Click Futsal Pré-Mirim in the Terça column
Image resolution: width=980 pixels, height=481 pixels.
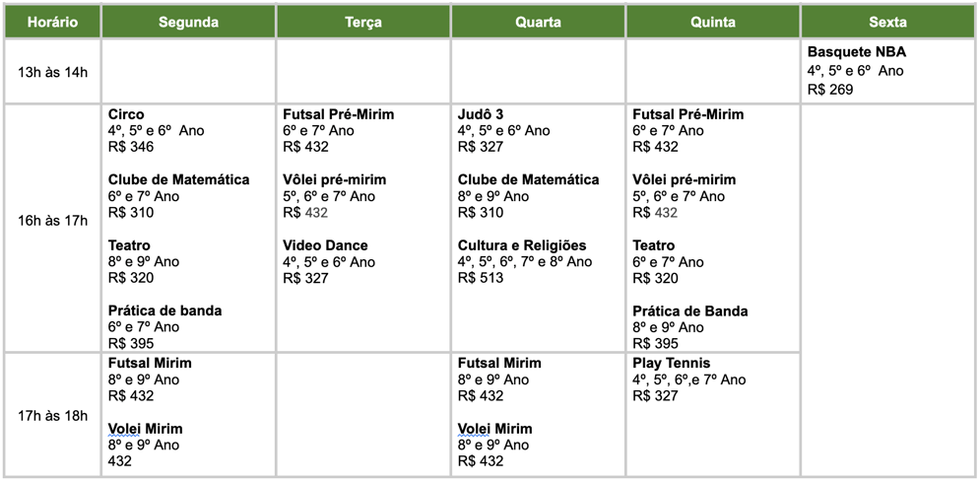pyautogui.click(x=338, y=114)
